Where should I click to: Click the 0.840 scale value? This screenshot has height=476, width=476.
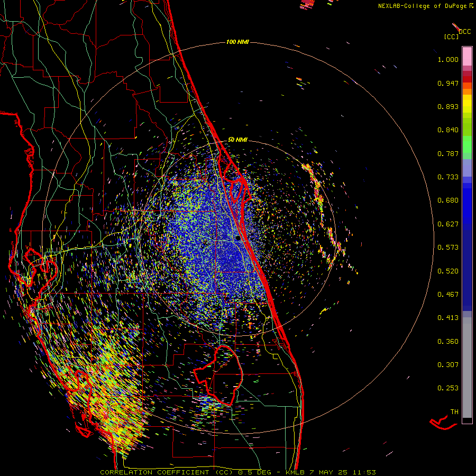[448, 130]
